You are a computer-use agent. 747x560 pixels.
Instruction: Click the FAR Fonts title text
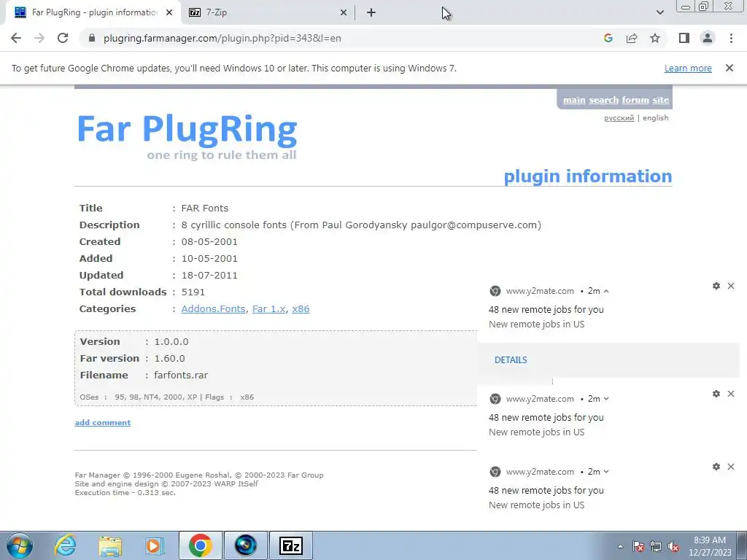205,208
